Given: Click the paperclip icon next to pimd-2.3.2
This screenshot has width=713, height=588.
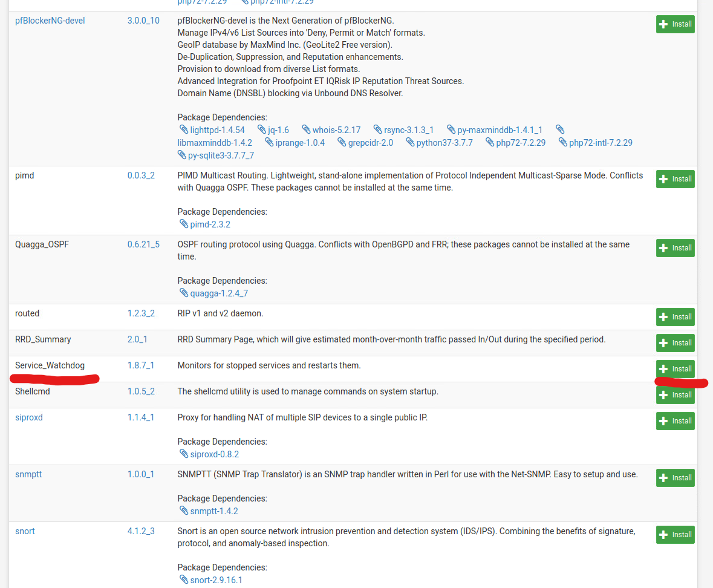Looking at the screenshot, I should (x=184, y=224).
